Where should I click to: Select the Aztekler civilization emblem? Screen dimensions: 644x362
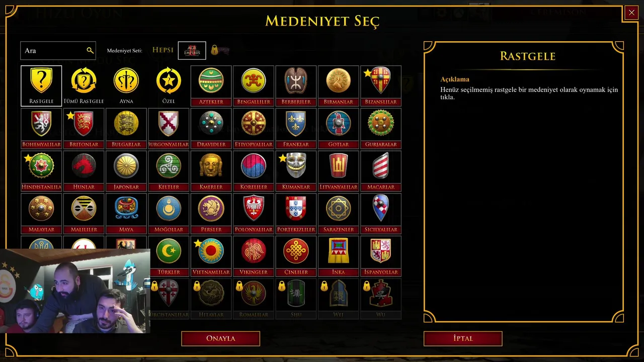click(x=211, y=85)
